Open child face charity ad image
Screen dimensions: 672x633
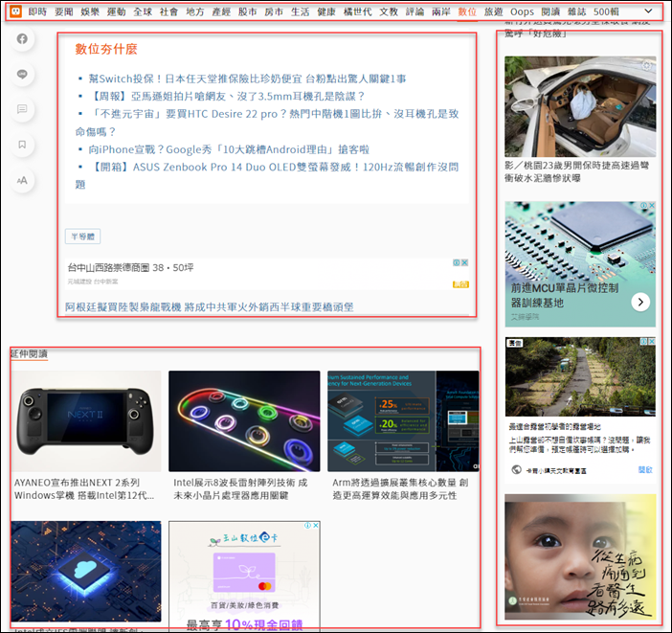(x=580, y=556)
